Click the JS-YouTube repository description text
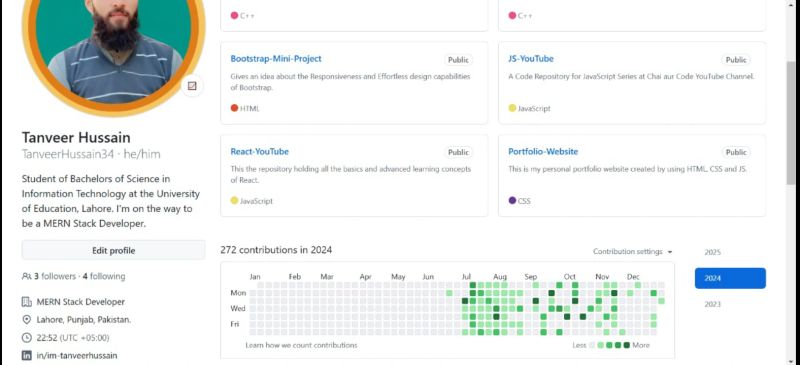Image resolution: width=800 pixels, height=365 pixels. click(x=631, y=76)
